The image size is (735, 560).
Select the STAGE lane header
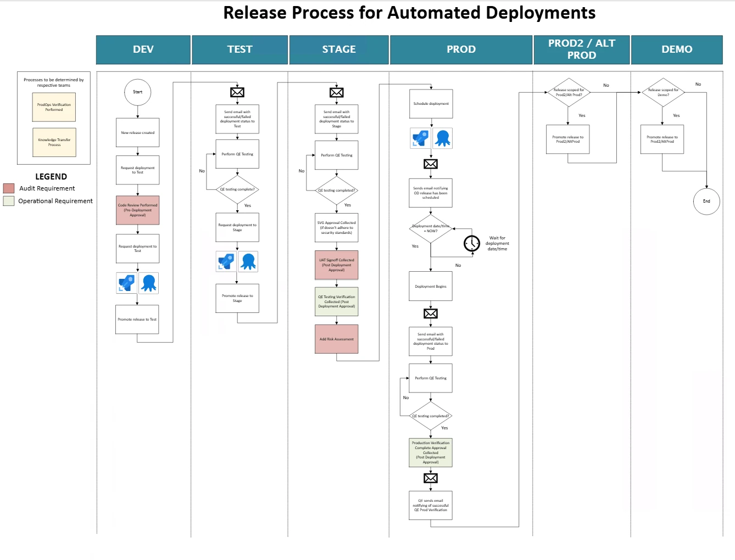pos(339,49)
